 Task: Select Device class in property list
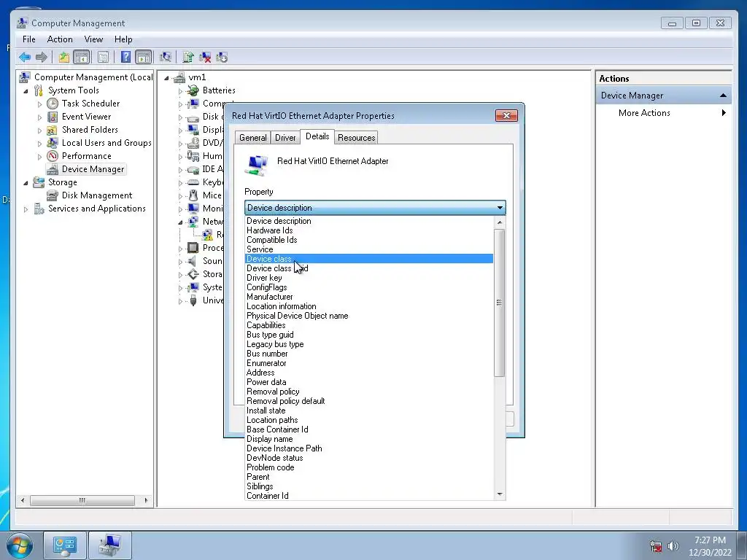(369, 259)
